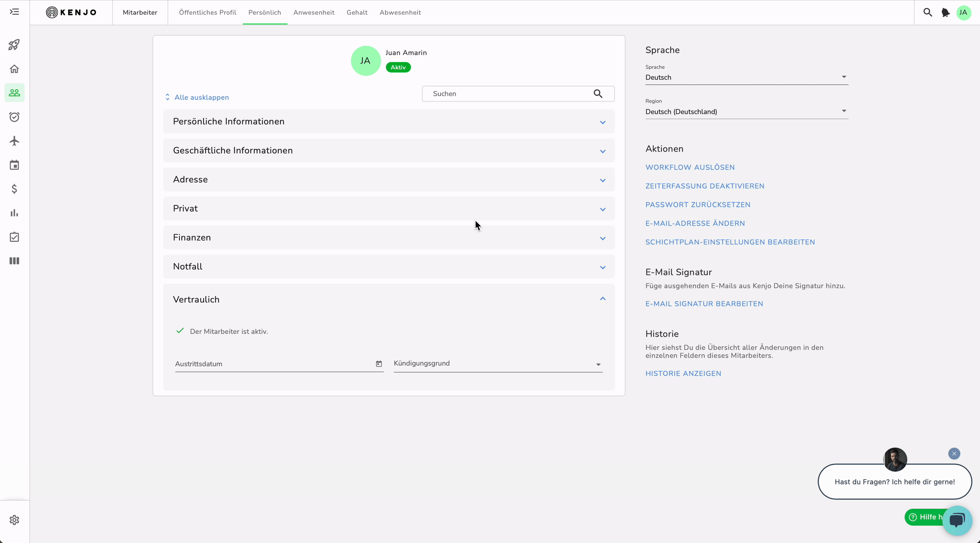Click the notification bell icon
980x543 pixels.
tap(945, 12)
